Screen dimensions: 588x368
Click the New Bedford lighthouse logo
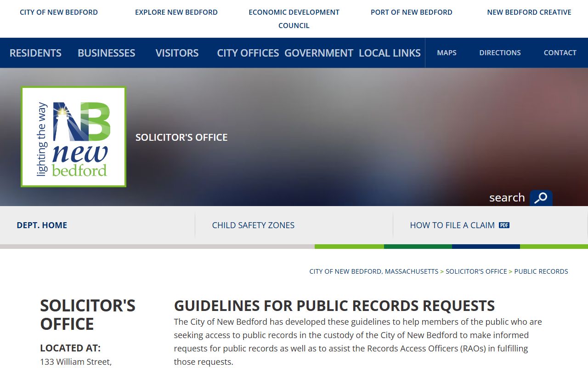click(x=73, y=137)
